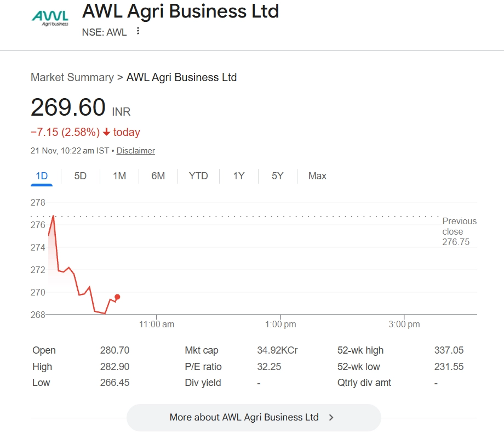Open the three-dot options menu

pyautogui.click(x=138, y=31)
